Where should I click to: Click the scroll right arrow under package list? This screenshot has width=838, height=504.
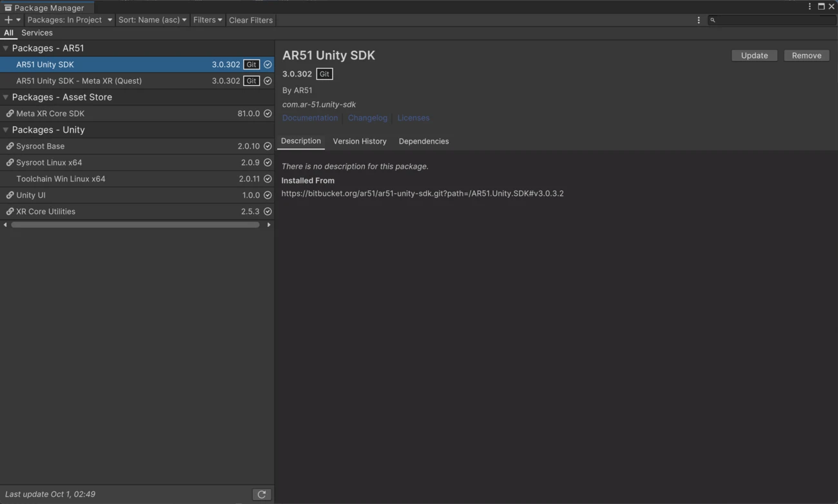pos(269,225)
